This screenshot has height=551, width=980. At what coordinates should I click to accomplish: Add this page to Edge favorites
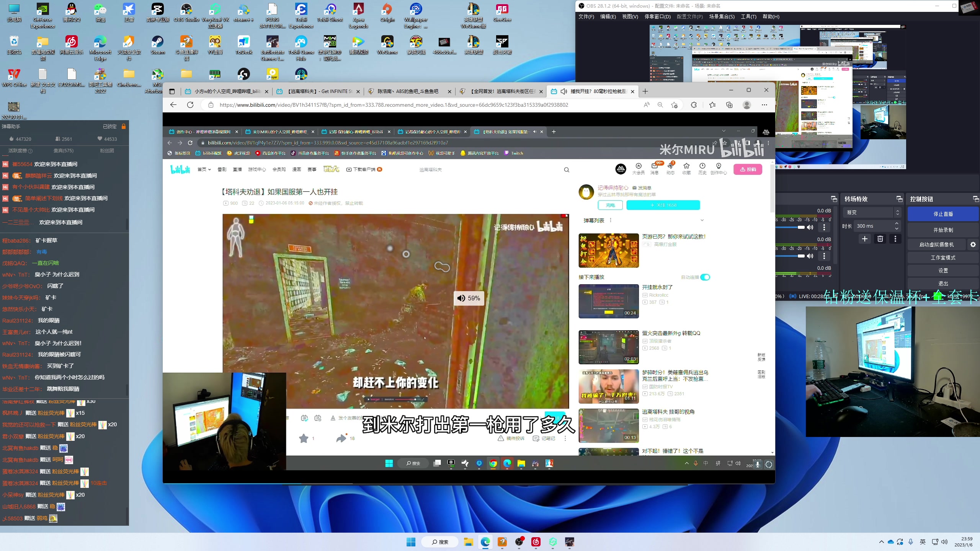tap(674, 105)
